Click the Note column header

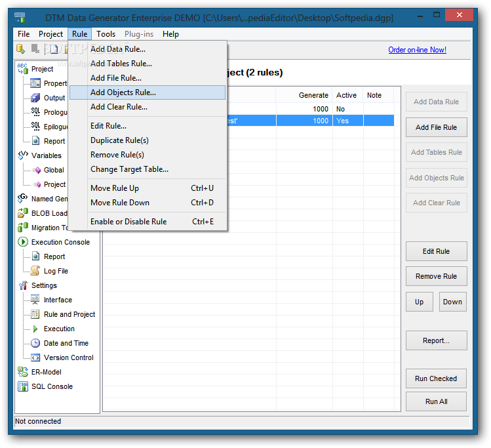pos(378,95)
